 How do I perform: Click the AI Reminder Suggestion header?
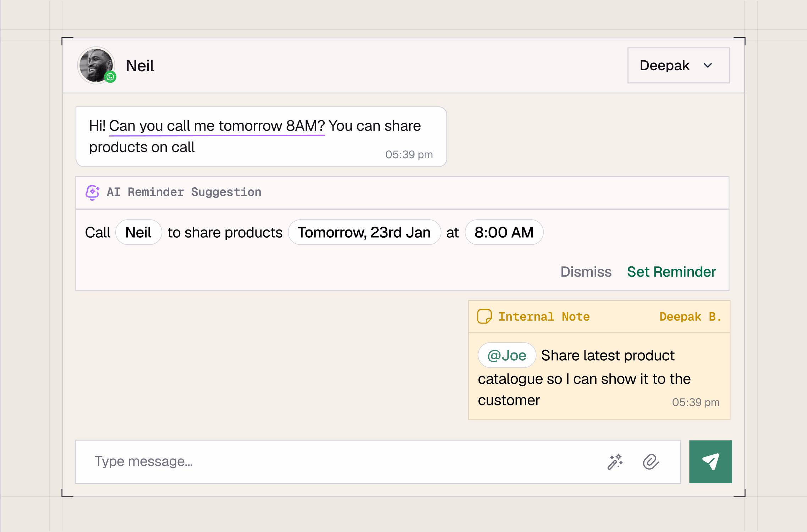pyautogui.click(x=184, y=192)
